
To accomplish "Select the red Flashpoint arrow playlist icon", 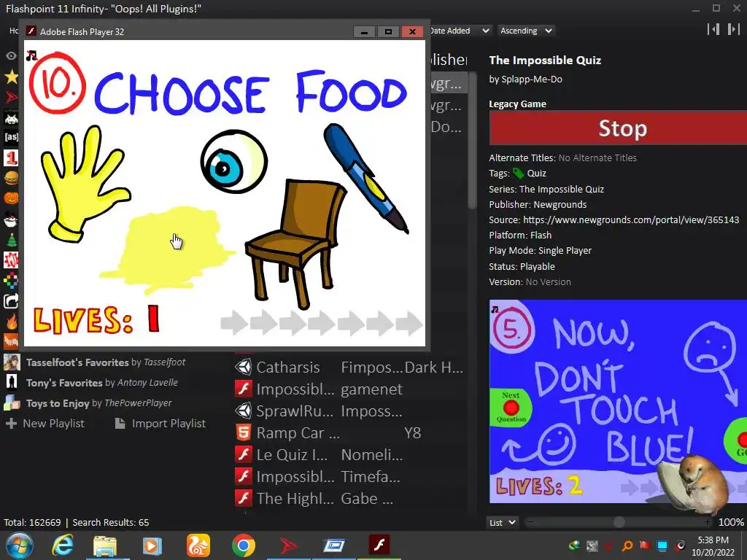I will [x=11, y=98].
